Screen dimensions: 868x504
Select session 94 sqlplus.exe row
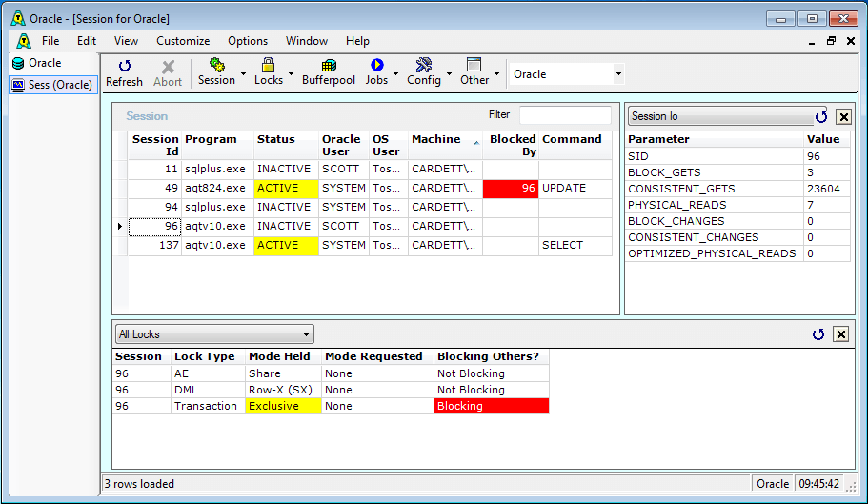[371, 207]
